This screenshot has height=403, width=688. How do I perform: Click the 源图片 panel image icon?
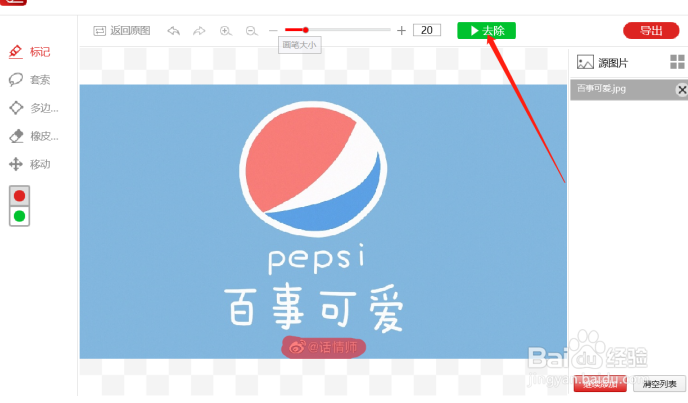tap(585, 62)
